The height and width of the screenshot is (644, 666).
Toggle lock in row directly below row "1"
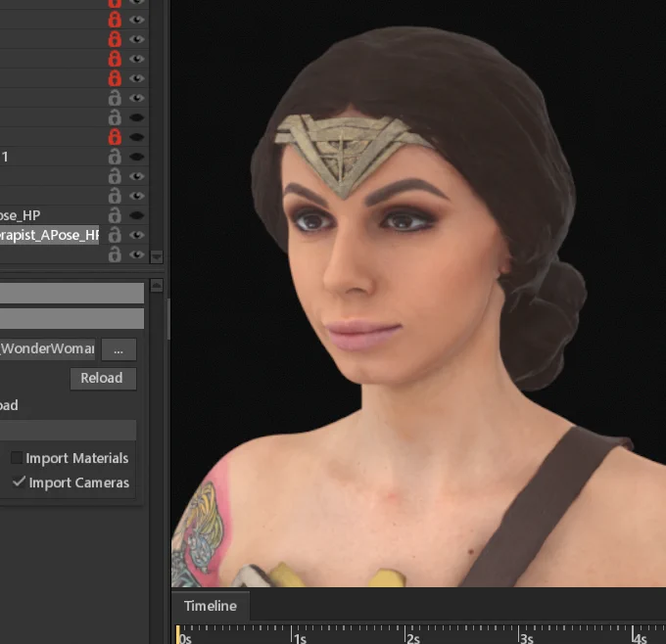click(115, 176)
